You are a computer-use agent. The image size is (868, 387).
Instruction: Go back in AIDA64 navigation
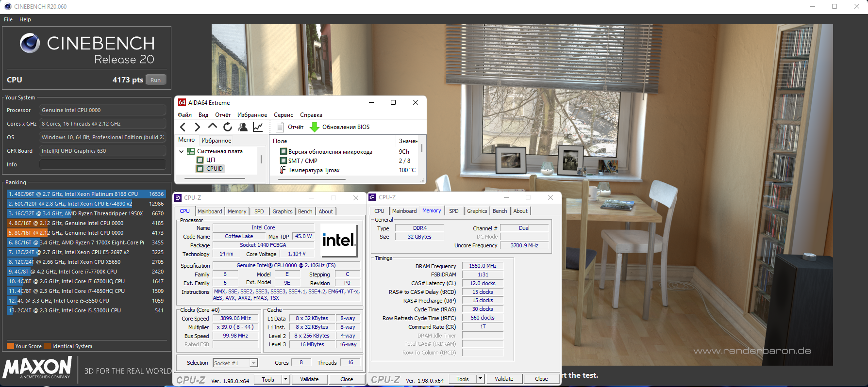pyautogui.click(x=183, y=127)
